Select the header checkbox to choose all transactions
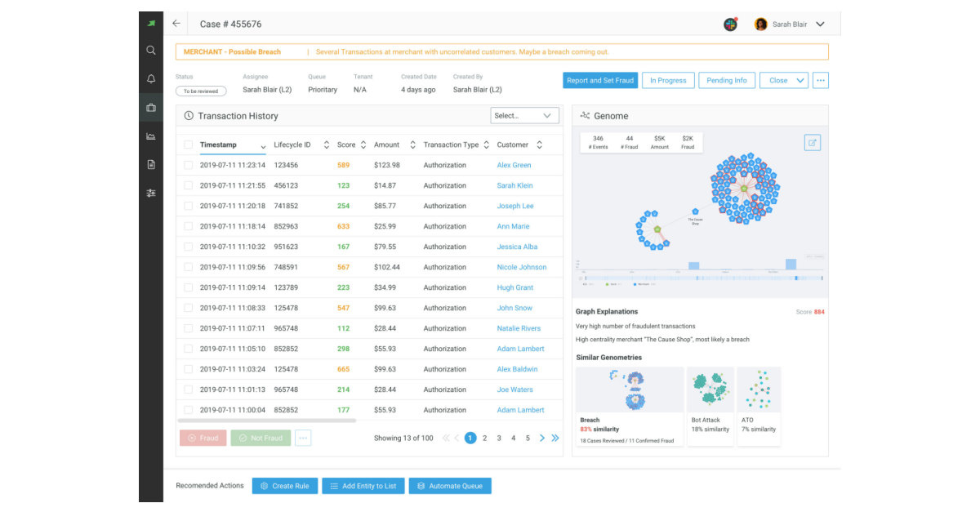Image resolution: width=980 pixels, height=512 pixels. point(189,144)
